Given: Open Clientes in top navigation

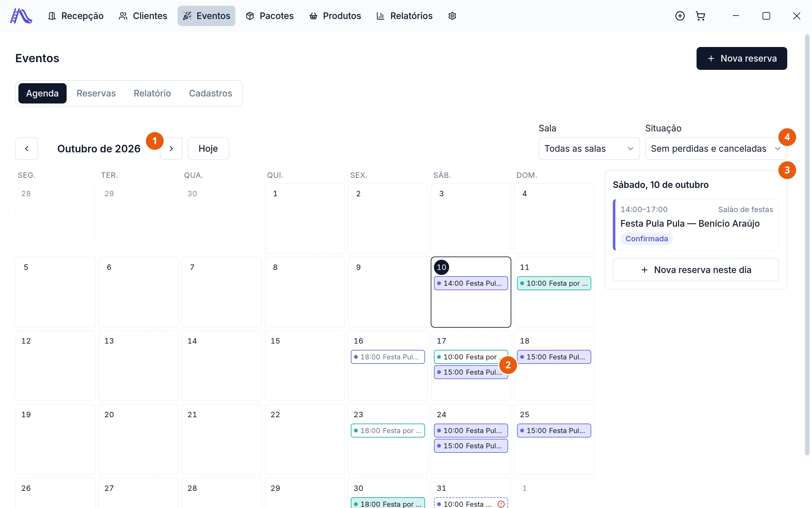Looking at the screenshot, I should pos(143,16).
